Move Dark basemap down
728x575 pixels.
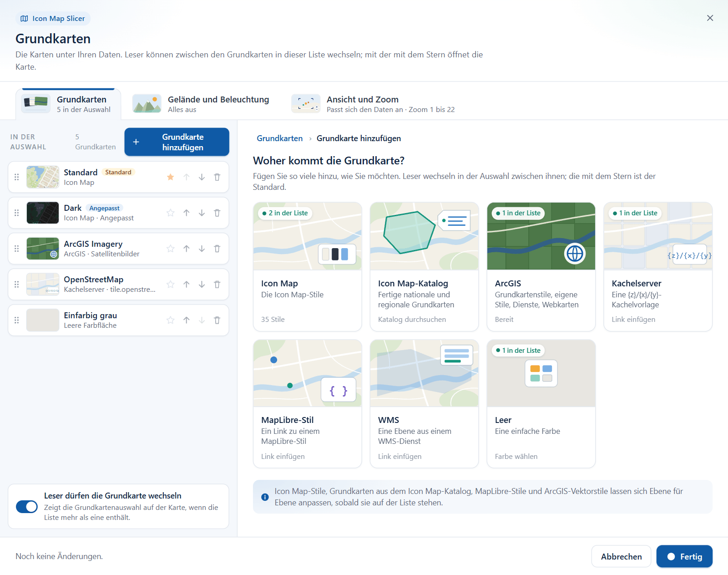[202, 213]
